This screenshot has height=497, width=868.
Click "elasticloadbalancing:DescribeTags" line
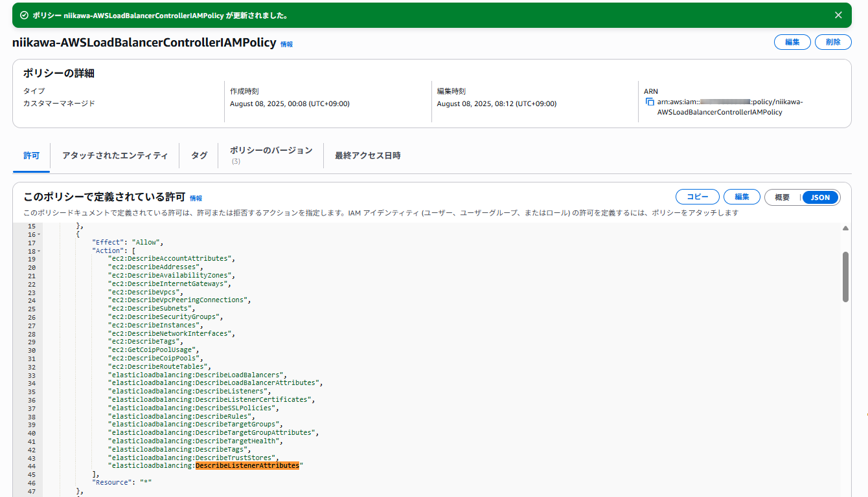coord(179,450)
